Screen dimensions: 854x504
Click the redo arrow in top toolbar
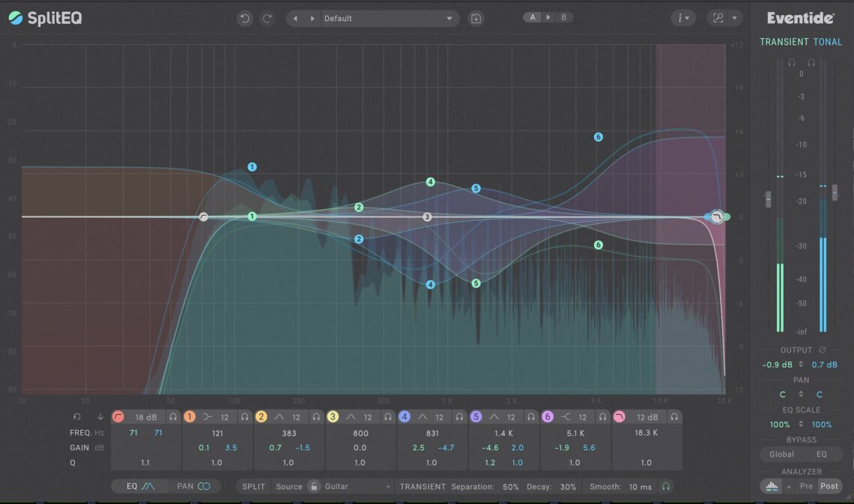click(x=267, y=19)
